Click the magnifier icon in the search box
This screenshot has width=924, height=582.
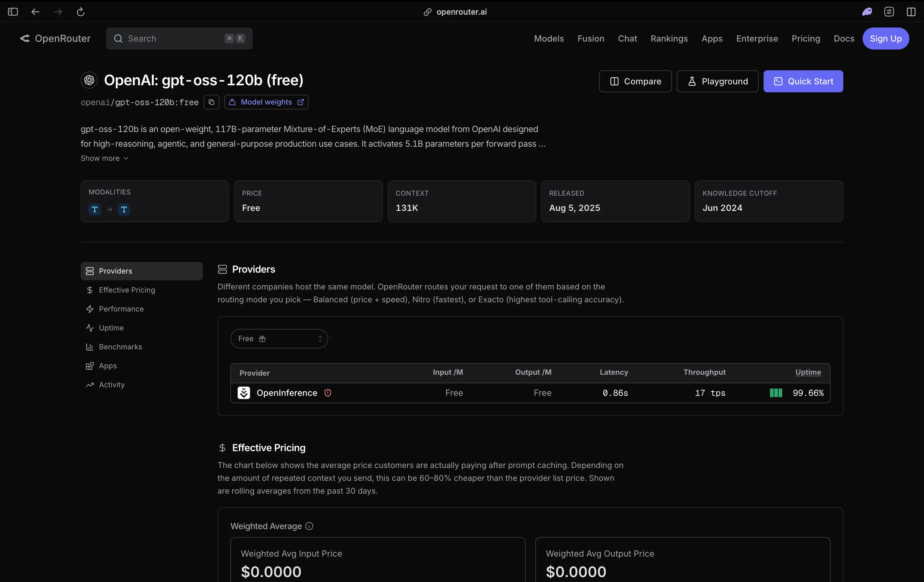tap(118, 39)
